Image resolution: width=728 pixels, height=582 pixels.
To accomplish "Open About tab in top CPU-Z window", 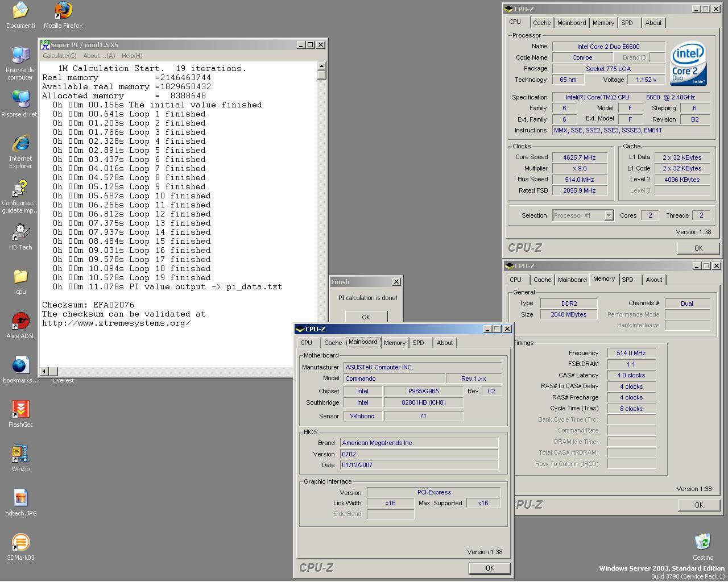I will (x=653, y=23).
